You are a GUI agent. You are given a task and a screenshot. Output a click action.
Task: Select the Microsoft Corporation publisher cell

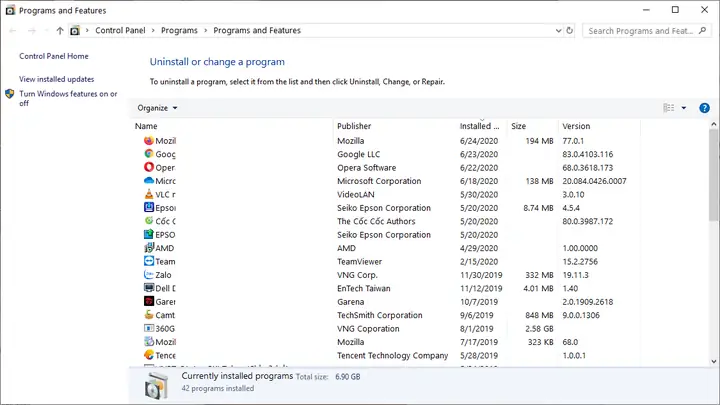(x=379, y=181)
